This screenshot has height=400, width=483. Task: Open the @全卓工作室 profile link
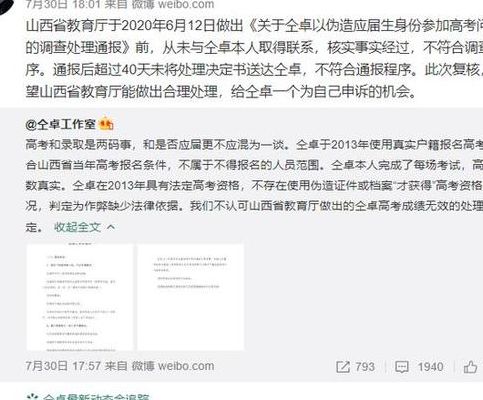[60, 125]
